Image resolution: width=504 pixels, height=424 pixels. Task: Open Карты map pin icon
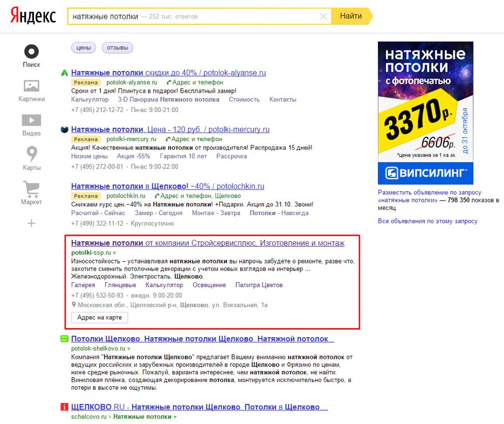pos(31,154)
